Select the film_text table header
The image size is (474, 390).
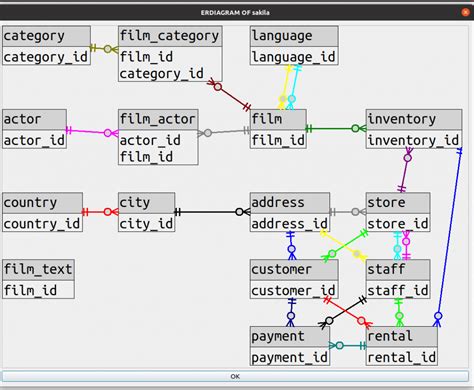click(38, 270)
